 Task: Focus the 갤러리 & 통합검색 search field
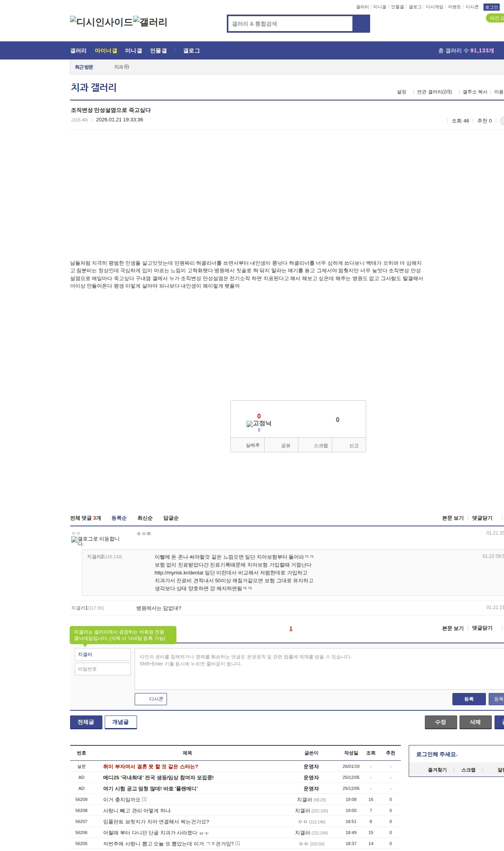[291, 24]
